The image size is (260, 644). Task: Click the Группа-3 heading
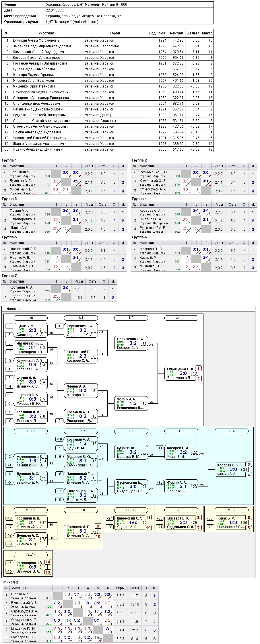pos(9,199)
